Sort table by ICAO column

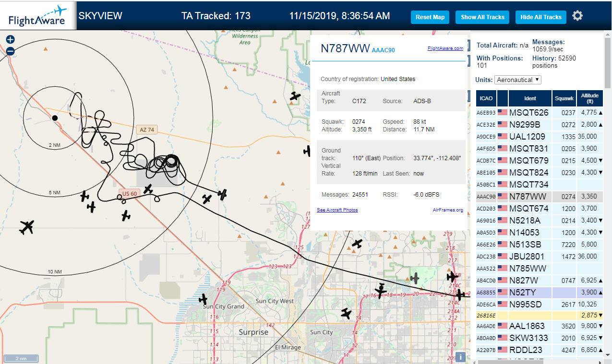(x=486, y=98)
